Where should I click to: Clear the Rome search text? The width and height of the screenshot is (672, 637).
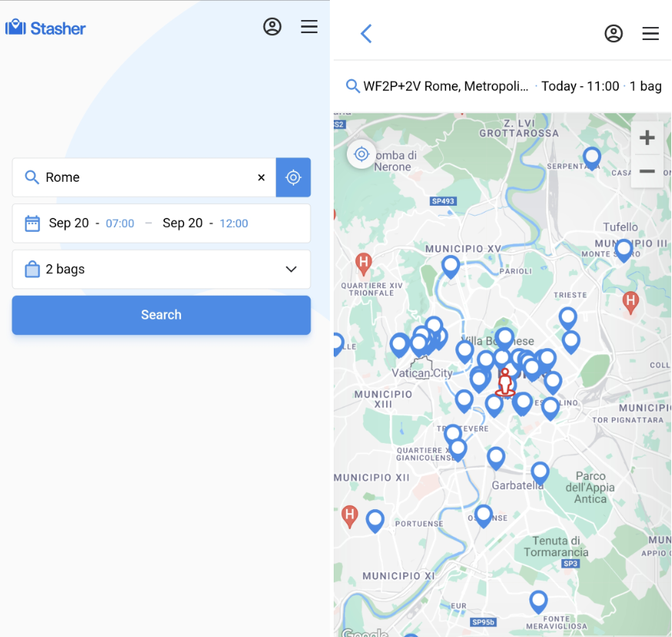261,177
